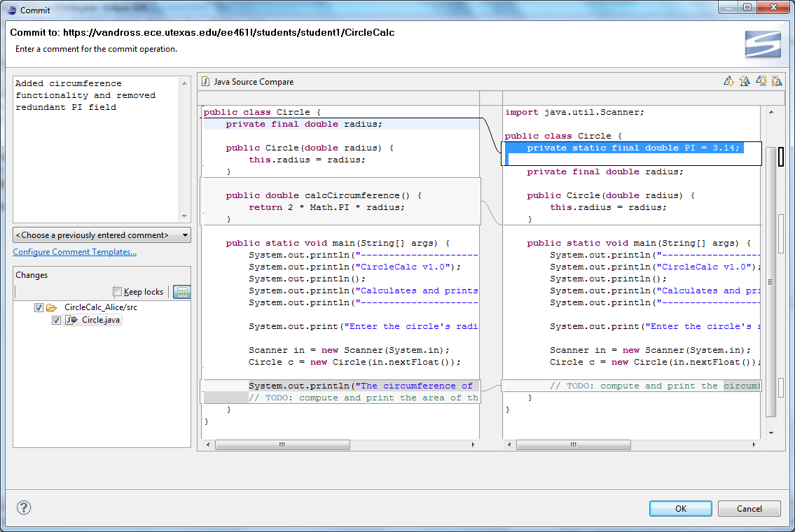This screenshot has width=795, height=532.
Task: Go to next difference in compare
Action: (728, 81)
